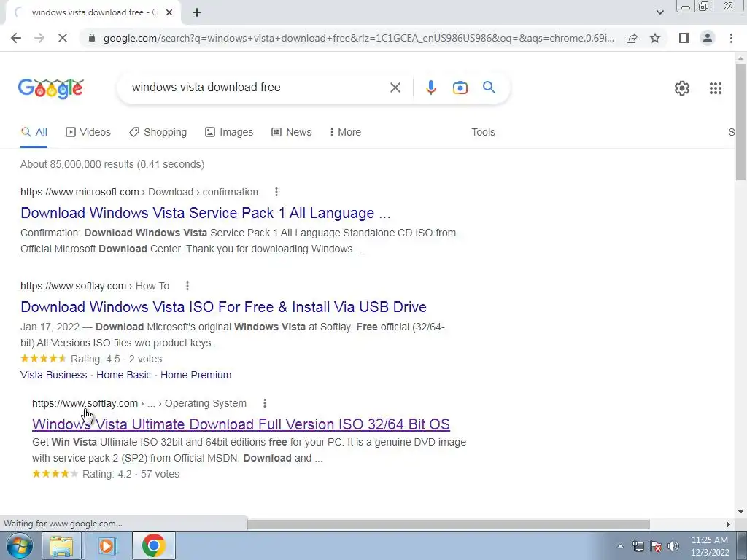This screenshot has width=747, height=560.
Task: Click the padlock site info icon
Action: pos(92,38)
